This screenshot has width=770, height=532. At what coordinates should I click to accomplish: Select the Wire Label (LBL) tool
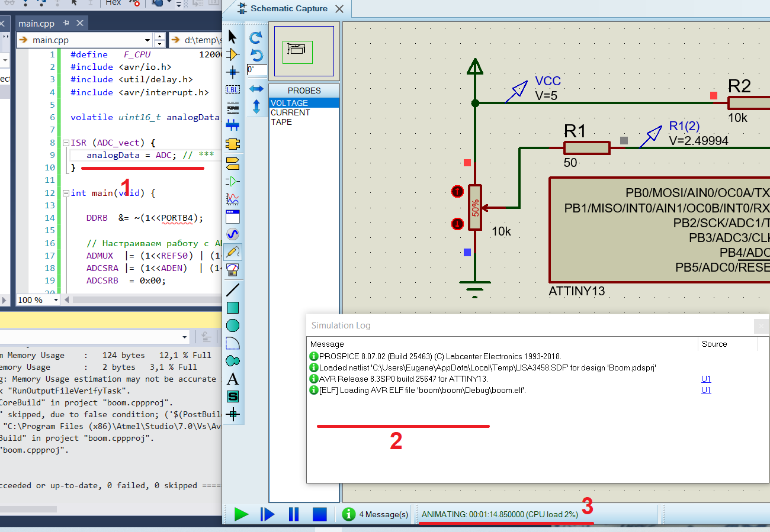click(233, 90)
